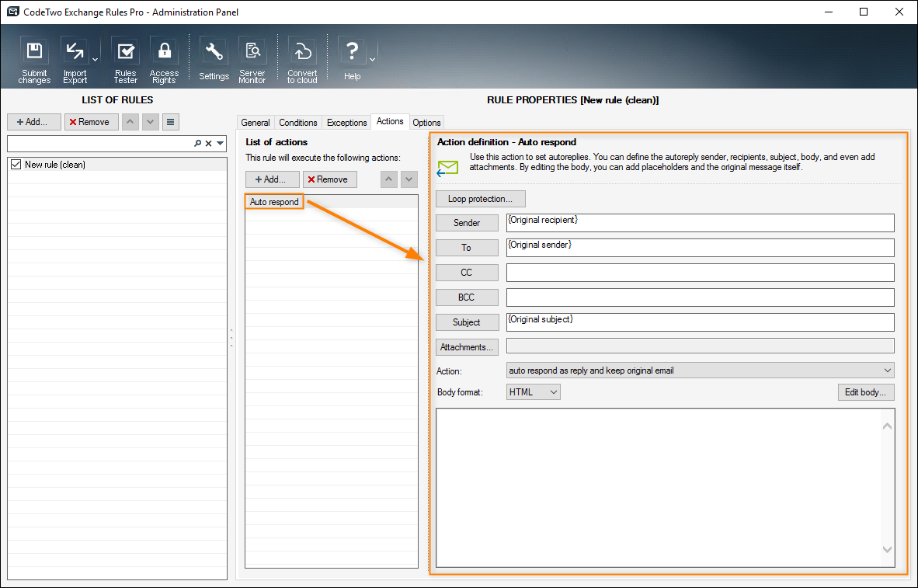918x588 pixels.
Task: Open Access Rights
Action: coord(164,60)
